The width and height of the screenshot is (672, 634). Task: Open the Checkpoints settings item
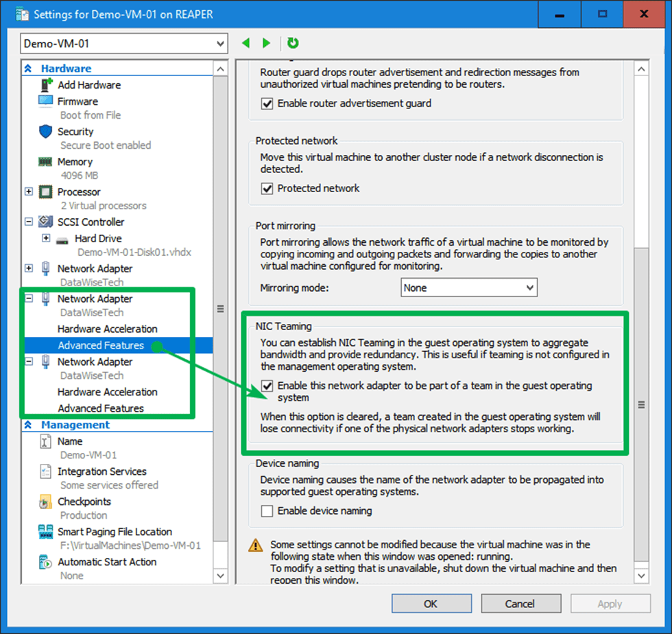click(84, 502)
